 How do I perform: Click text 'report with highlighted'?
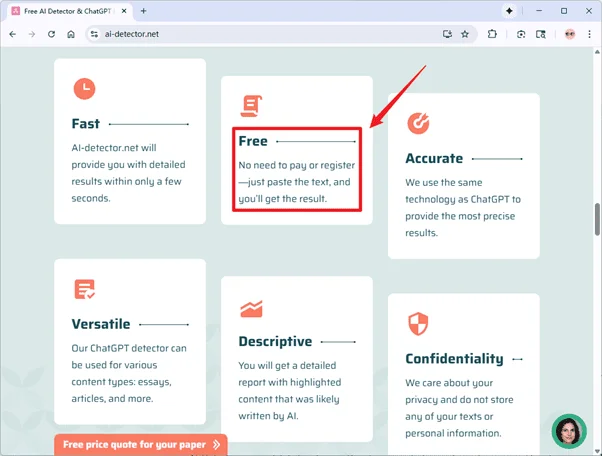tap(290, 382)
